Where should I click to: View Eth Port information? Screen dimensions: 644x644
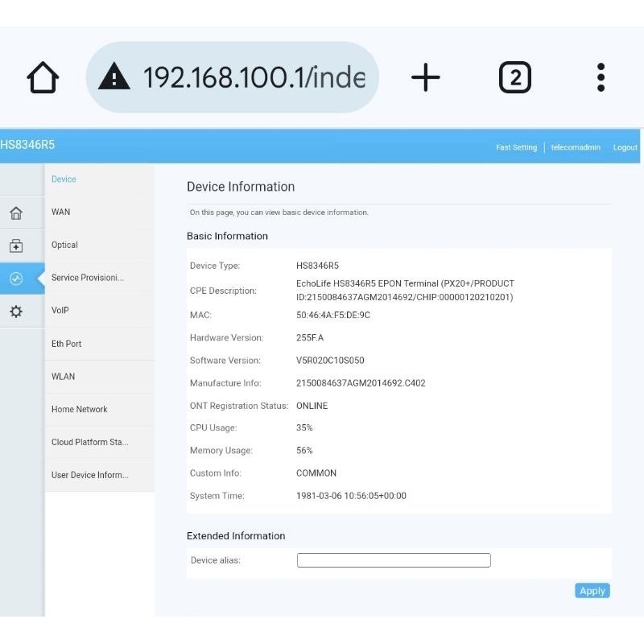(67, 344)
